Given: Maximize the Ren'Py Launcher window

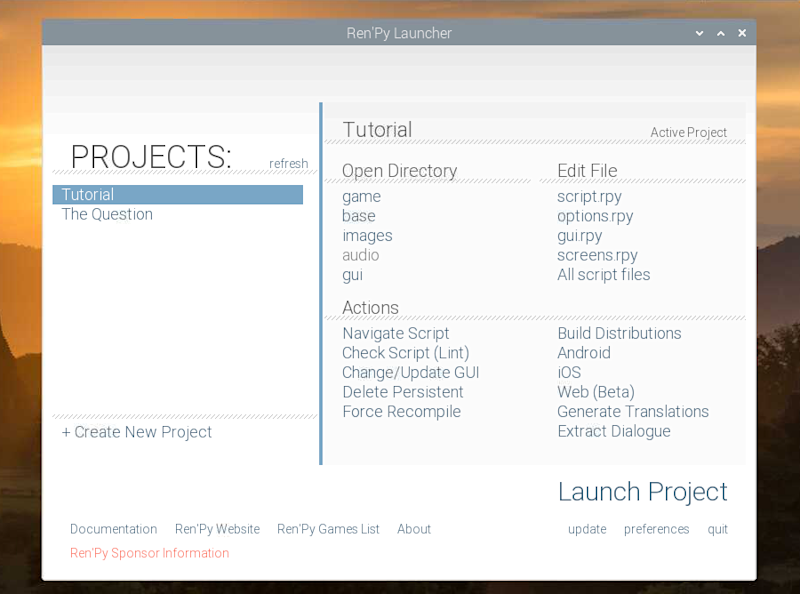Looking at the screenshot, I should [721, 33].
